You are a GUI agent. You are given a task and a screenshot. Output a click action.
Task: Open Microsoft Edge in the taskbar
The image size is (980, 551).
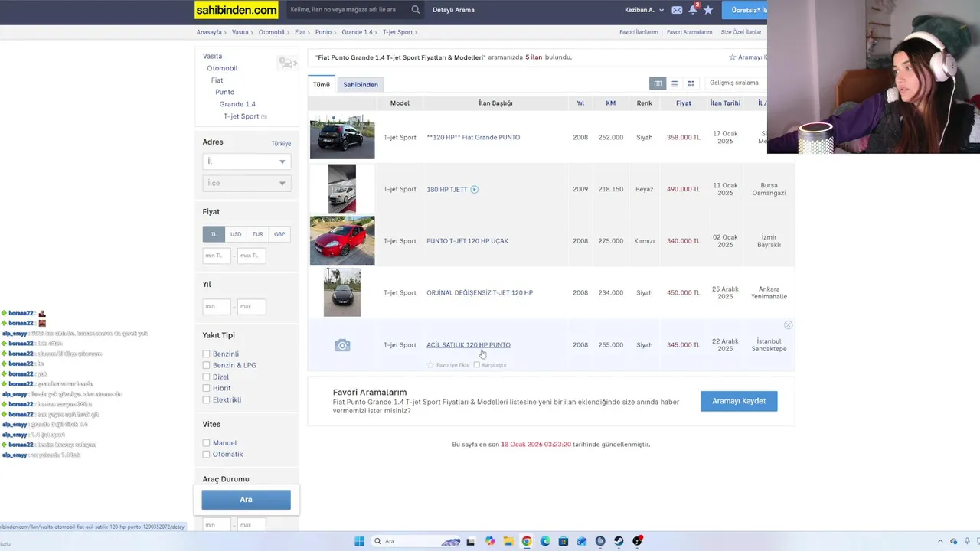point(545,541)
